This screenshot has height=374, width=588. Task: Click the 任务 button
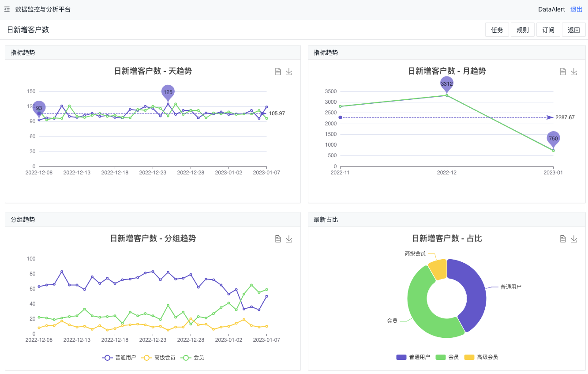[x=497, y=30]
